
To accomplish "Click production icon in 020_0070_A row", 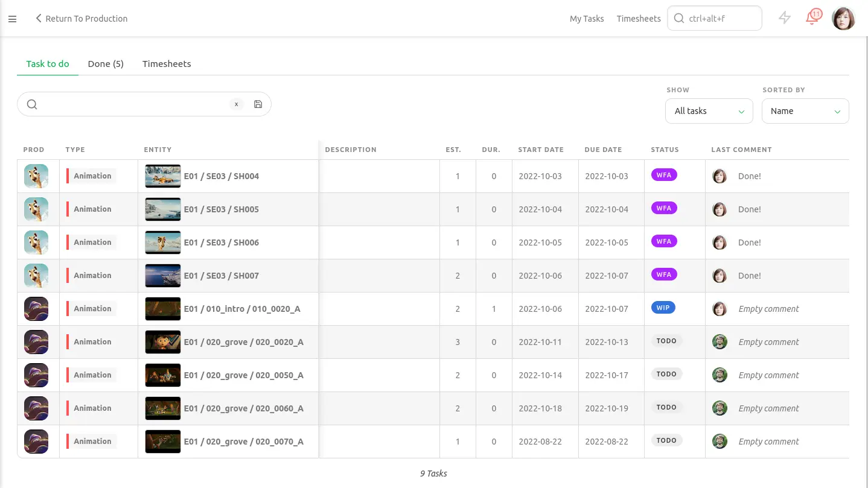I will 36,442.
